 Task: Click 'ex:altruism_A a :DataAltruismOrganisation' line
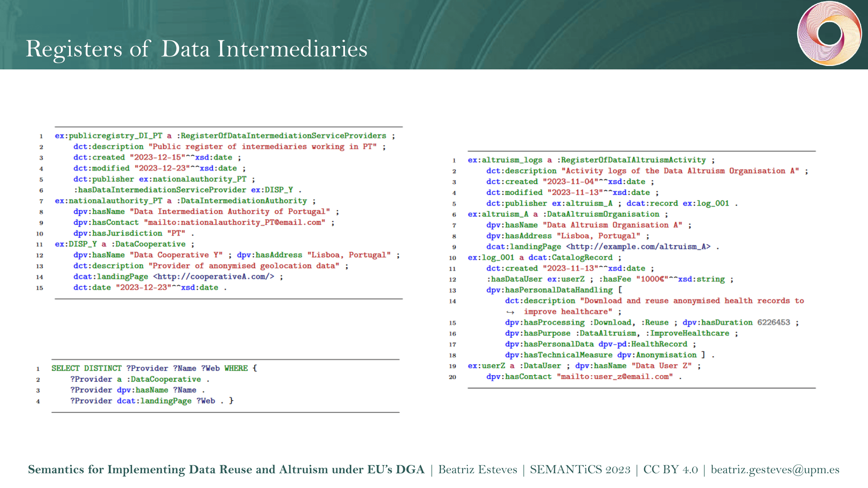[x=568, y=214]
